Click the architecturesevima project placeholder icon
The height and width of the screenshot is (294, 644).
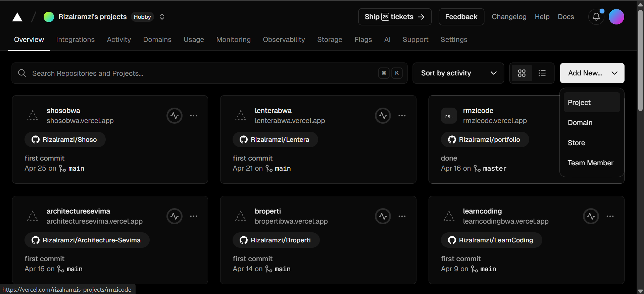point(33,216)
